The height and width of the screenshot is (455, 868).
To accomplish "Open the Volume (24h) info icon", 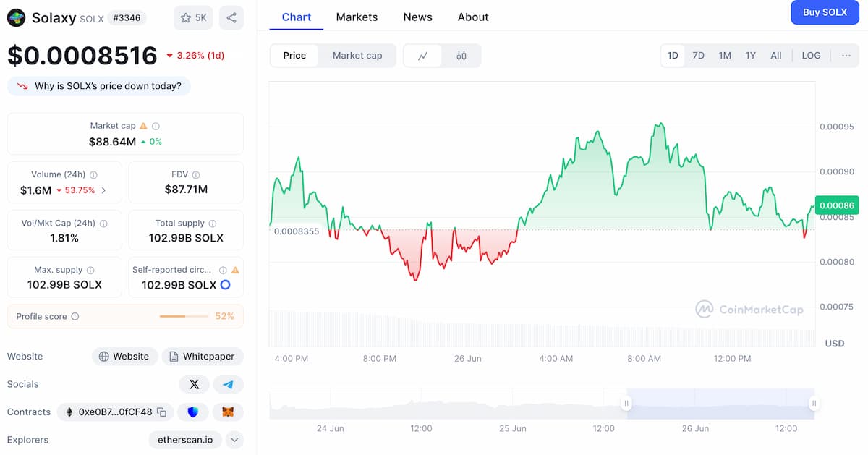I will tap(94, 174).
